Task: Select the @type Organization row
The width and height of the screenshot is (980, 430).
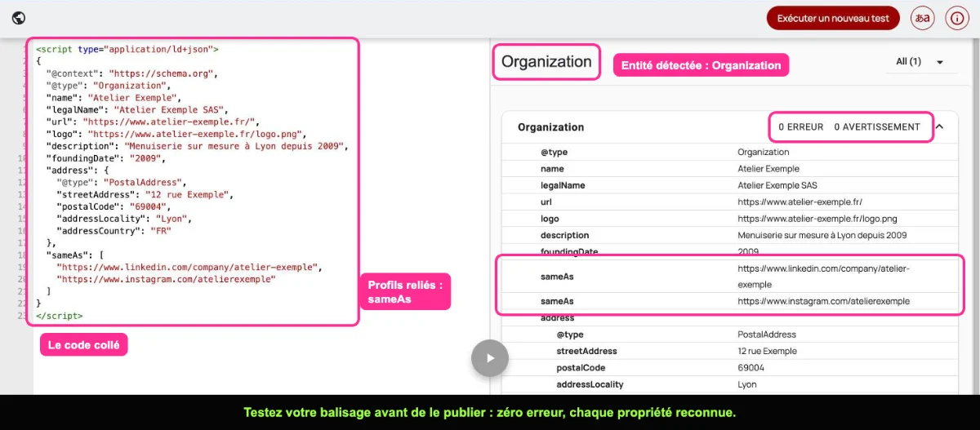Action: [729, 152]
